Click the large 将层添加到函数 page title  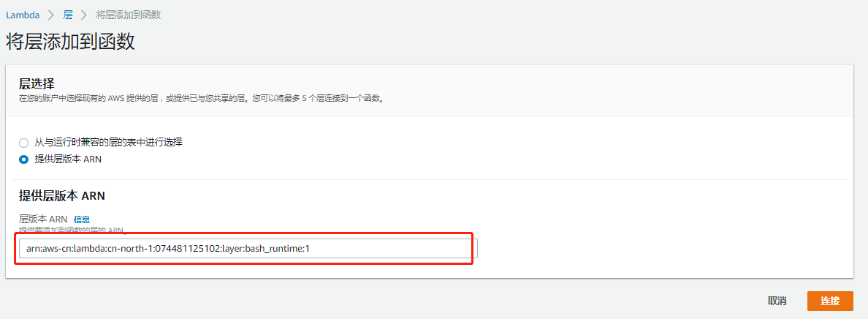[x=70, y=42]
